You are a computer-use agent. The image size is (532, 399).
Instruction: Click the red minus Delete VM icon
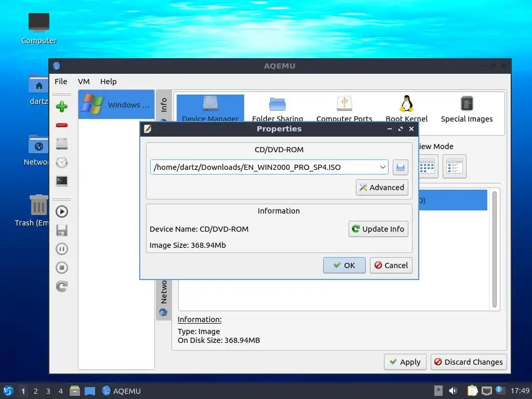(x=62, y=125)
